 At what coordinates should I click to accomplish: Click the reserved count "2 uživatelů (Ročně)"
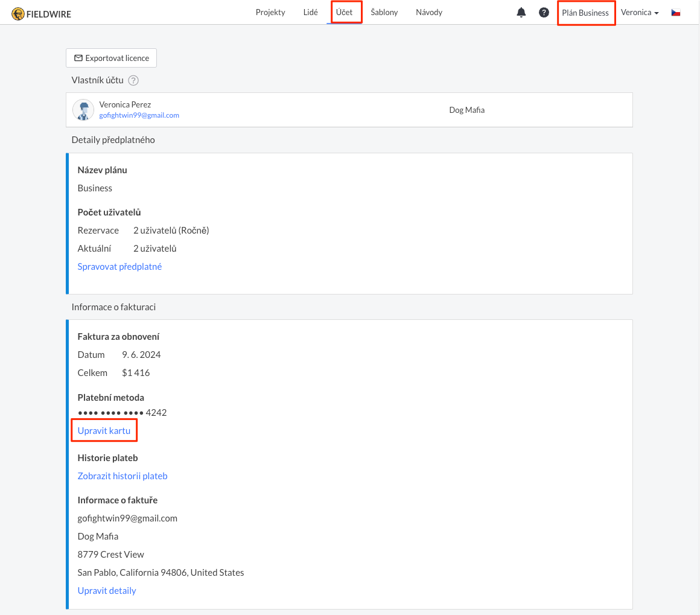pyautogui.click(x=171, y=231)
